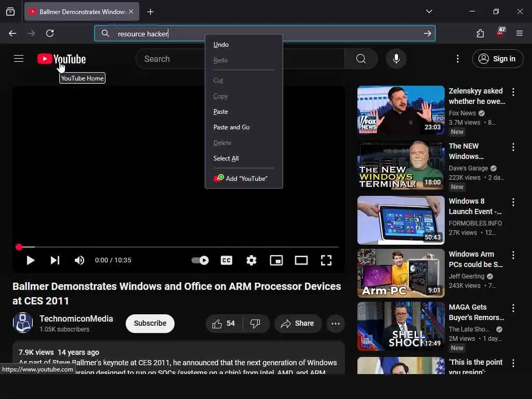Image resolution: width=532 pixels, height=399 pixels.
Task: Open YouTube settings three-dot menu
Action: click(458, 59)
